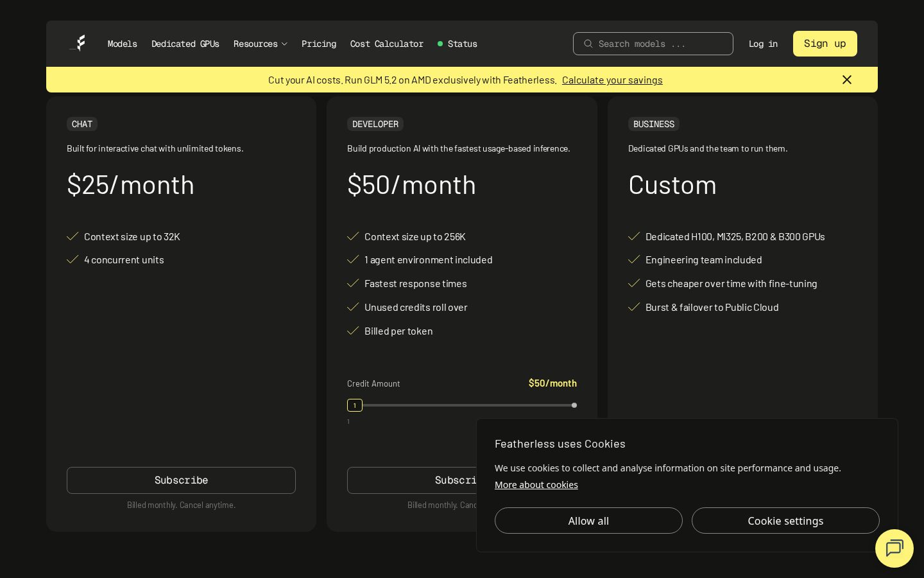Allow all cookies
Viewport: 924px width, 578px height.
click(x=588, y=521)
